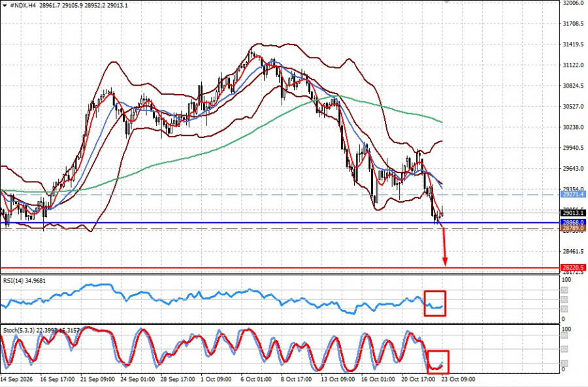The width and height of the screenshot is (588, 387).
Task: Select the 31122.0 price scale value
Action: pos(574,65)
